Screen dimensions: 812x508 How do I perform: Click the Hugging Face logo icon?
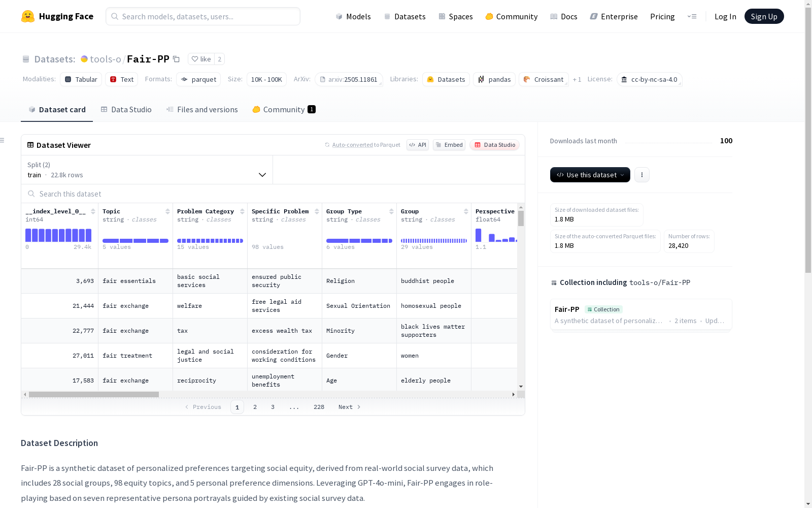coord(28,16)
